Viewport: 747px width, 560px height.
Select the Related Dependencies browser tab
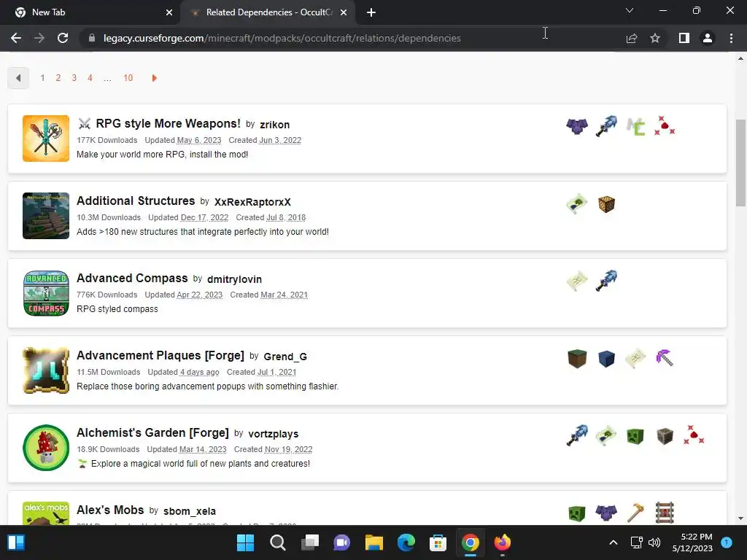click(267, 12)
